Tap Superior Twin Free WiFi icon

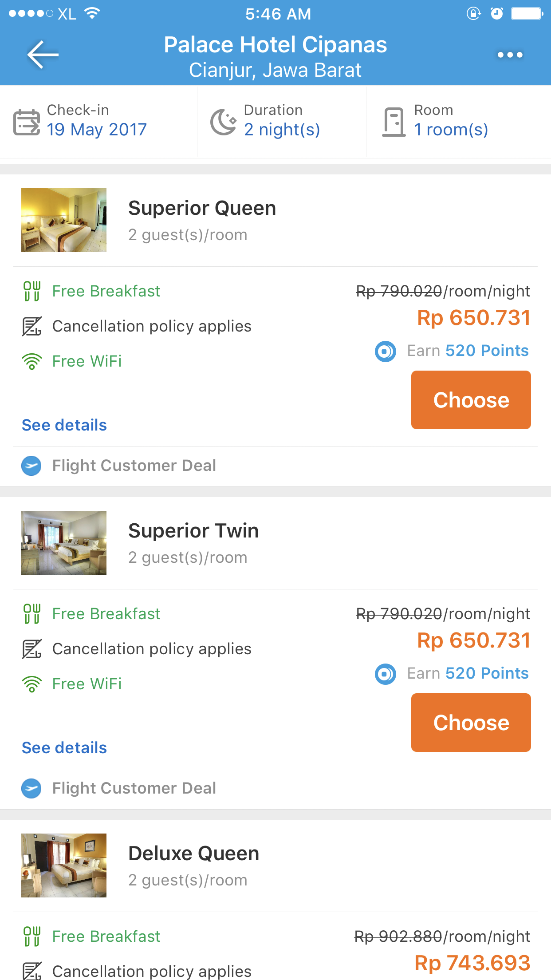click(x=32, y=684)
